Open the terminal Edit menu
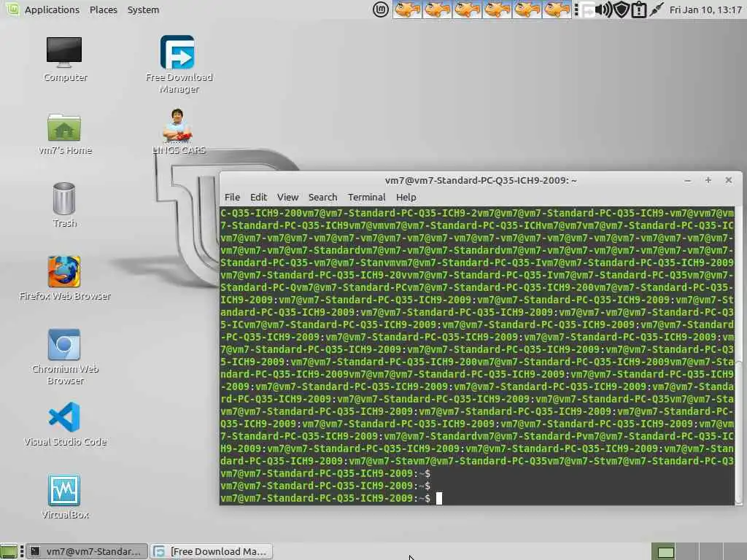This screenshot has height=560, width=747. tap(258, 197)
